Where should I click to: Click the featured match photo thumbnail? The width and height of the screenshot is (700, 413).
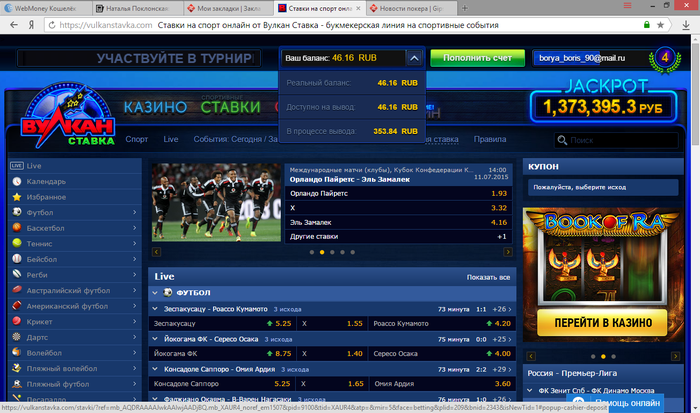click(216, 202)
